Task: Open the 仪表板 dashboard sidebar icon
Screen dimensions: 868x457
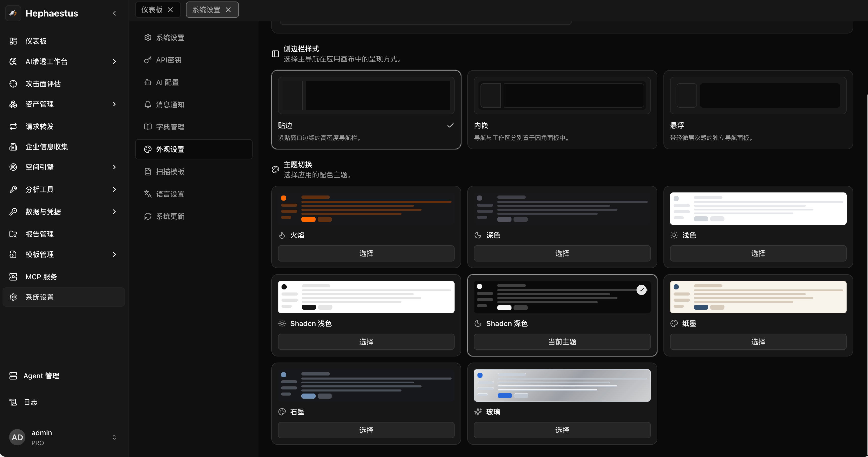Action: pos(13,41)
